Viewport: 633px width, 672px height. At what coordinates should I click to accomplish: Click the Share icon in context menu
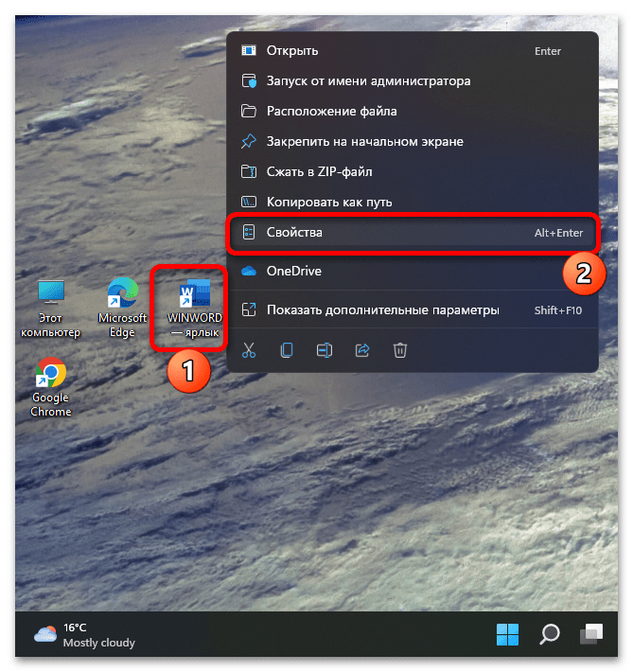[362, 350]
